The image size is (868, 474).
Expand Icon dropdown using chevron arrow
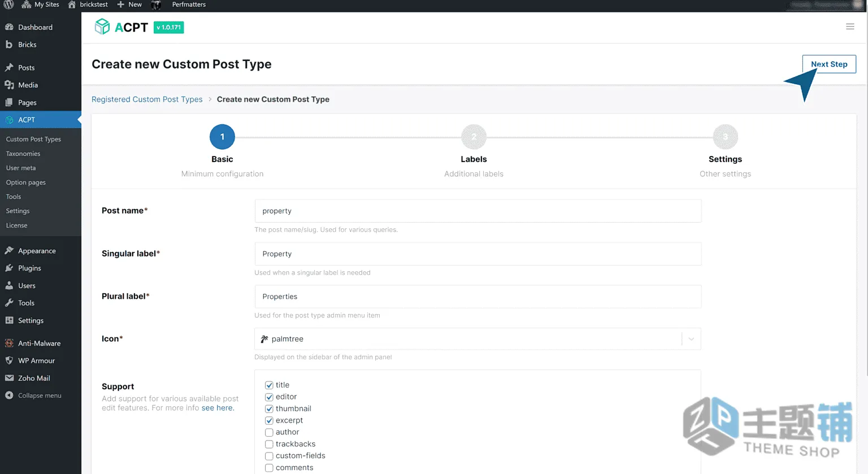[691, 339]
